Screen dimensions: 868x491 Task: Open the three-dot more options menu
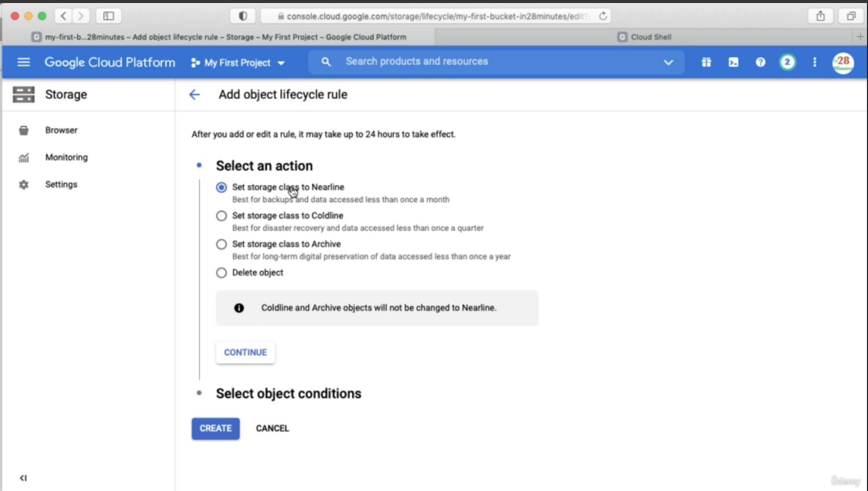click(x=814, y=62)
